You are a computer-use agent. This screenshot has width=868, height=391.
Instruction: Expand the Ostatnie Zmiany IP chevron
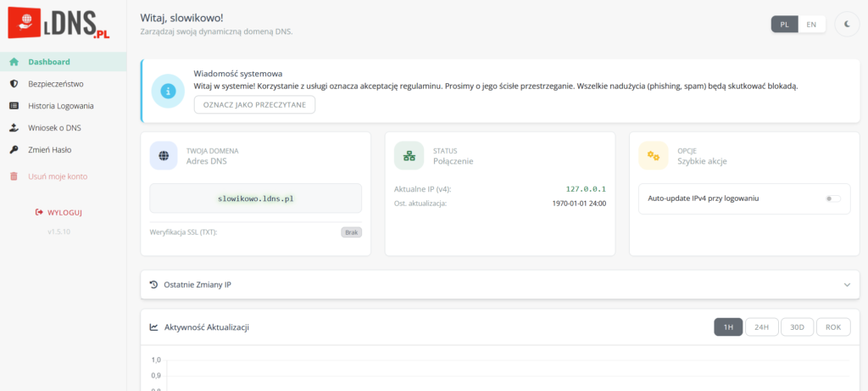tap(846, 285)
